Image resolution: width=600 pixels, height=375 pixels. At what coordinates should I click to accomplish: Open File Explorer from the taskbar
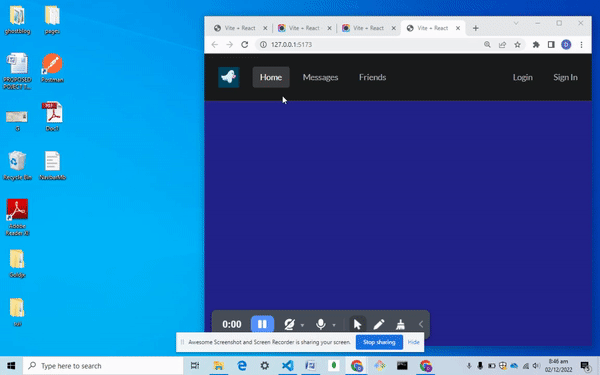(x=218, y=366)
